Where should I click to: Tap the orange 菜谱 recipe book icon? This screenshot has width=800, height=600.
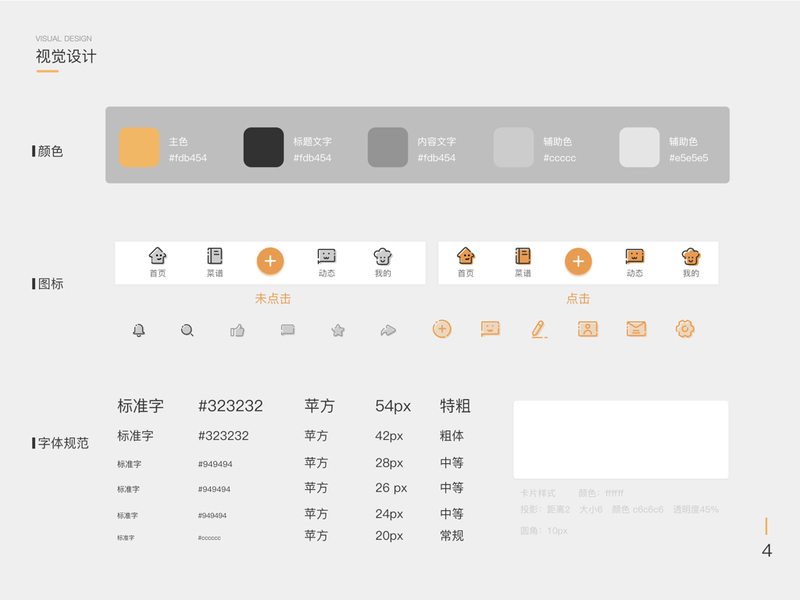click(x=523, y=256)
